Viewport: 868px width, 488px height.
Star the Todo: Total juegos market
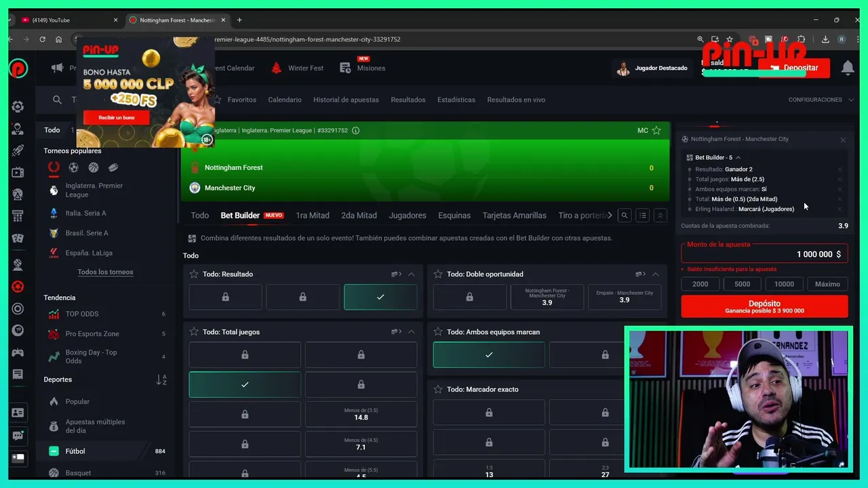194,332
